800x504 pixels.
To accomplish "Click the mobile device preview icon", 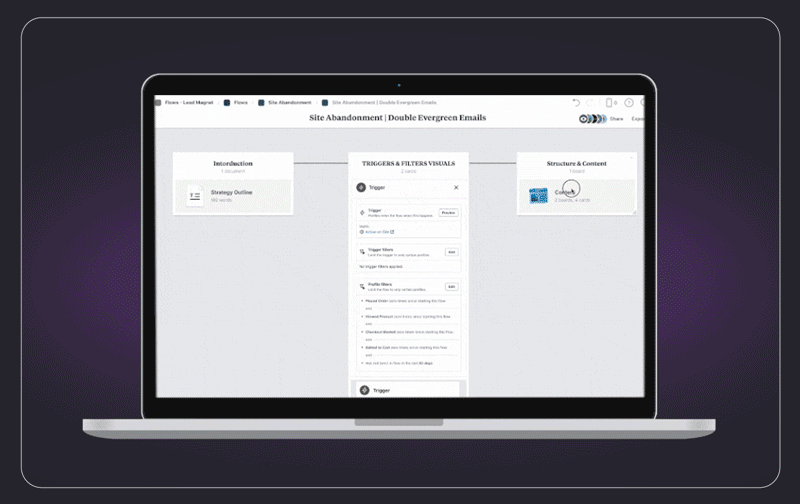I will pyautogui.click(x=610, y=102).
